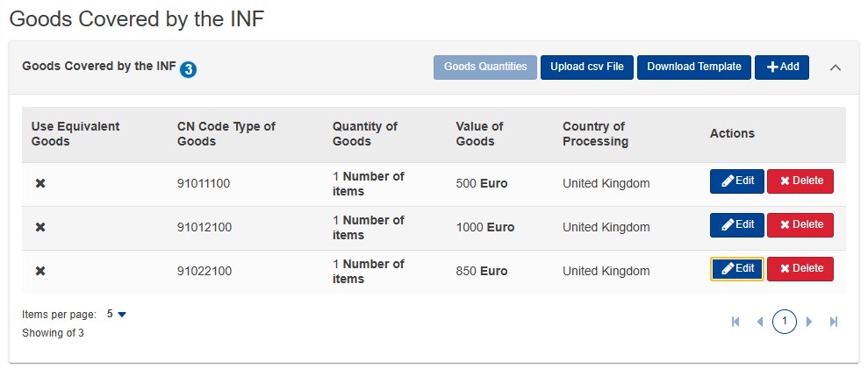Add a new goods entry
The height and width of the screenshot is (369, 868).
coord(782,67)
